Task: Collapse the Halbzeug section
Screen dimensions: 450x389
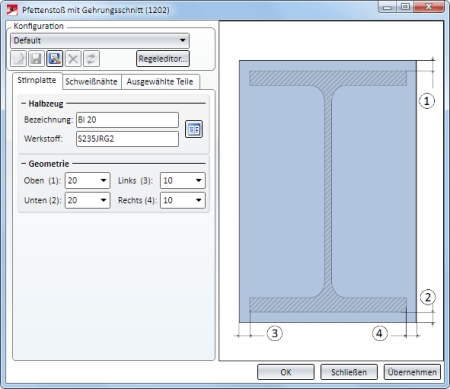Action: 23,104
